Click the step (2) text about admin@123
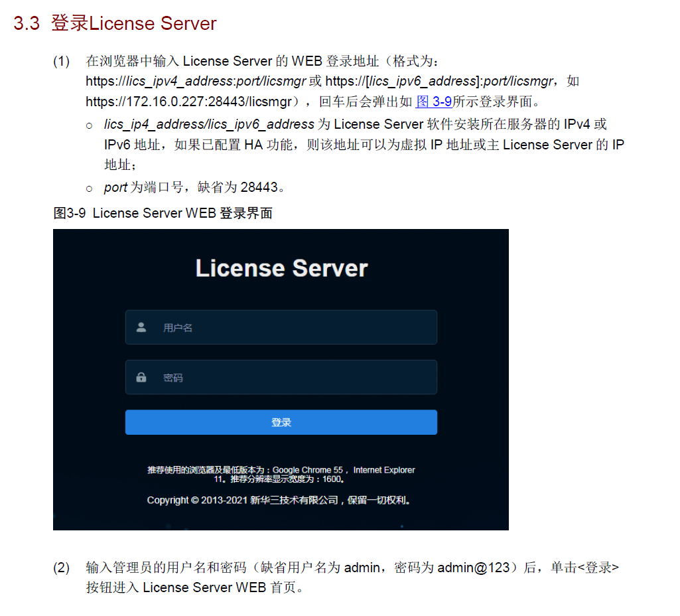Screen dimensions: 680x616 (x=352, y=577)
